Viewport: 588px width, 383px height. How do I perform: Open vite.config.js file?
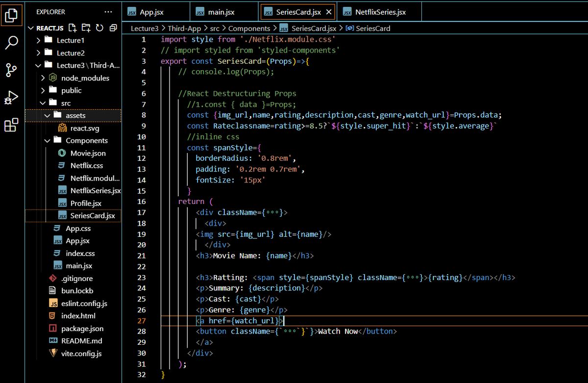[81, 354]
